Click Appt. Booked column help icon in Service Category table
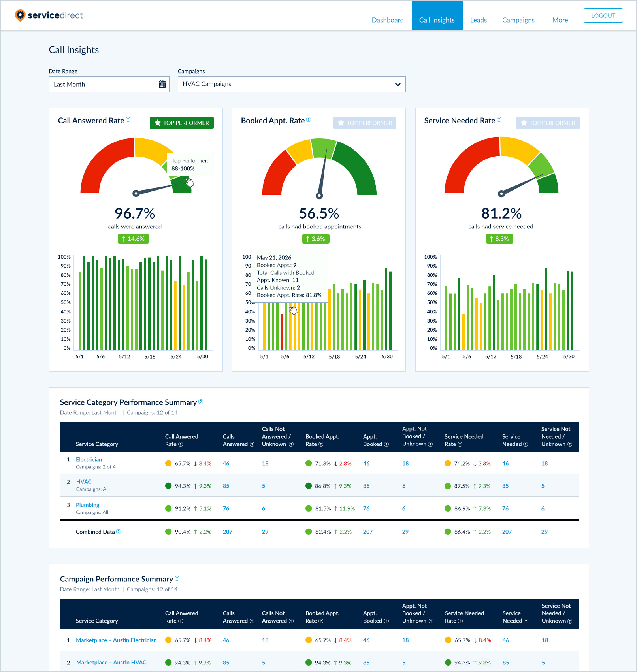The height and width of the screenshot is (672, 637). [x=386, y=444]
